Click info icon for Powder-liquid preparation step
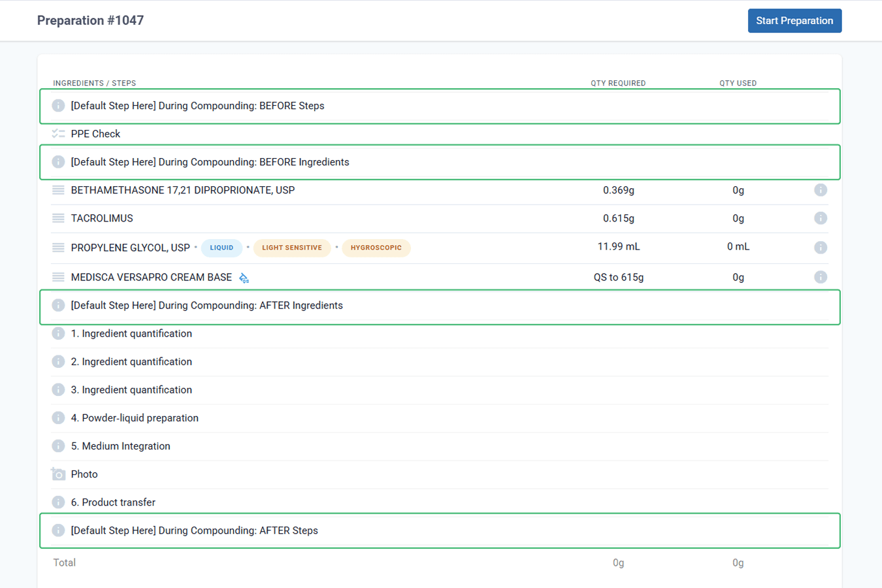The height and width of the screenshot is (588, 882). tap(58, 417)
